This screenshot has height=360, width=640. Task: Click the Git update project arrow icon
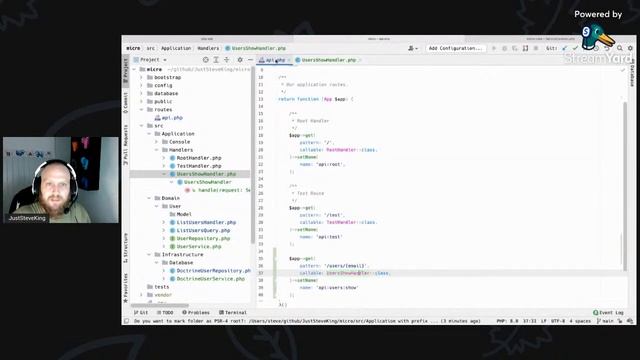pyautogui.click(x=564, y=48)
